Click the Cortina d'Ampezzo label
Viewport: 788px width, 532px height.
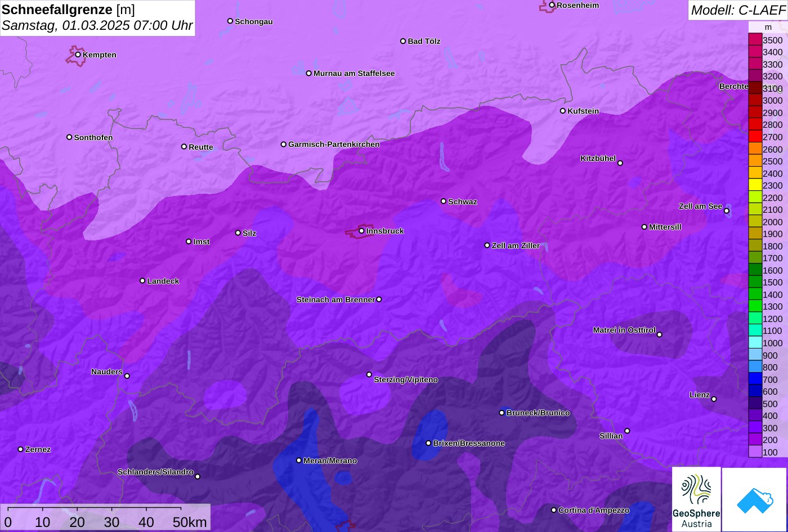coord(594,510)
